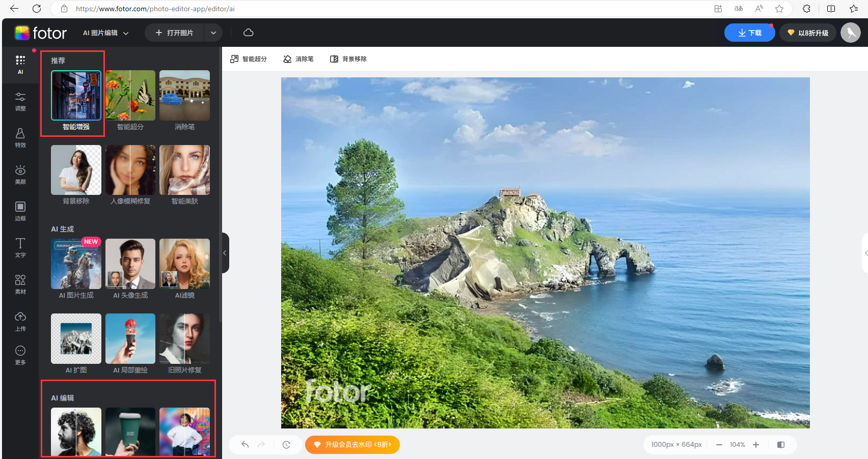868x459 pixels.
Task: Zoom in with the plus icon
Action: 756,445
